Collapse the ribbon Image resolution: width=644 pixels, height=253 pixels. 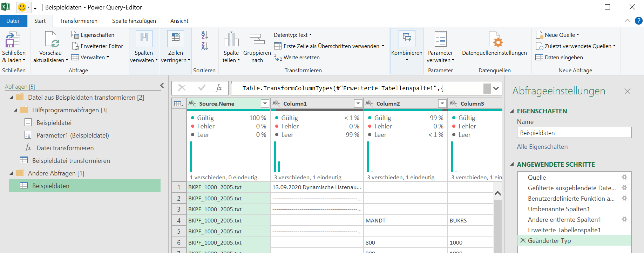[x=627, y=21]
